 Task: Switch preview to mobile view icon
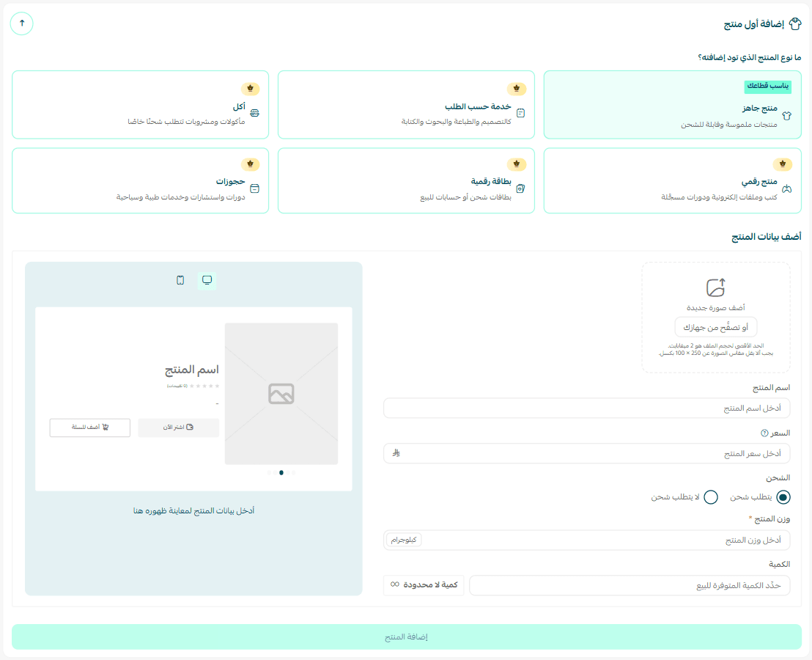pos(180,280)
